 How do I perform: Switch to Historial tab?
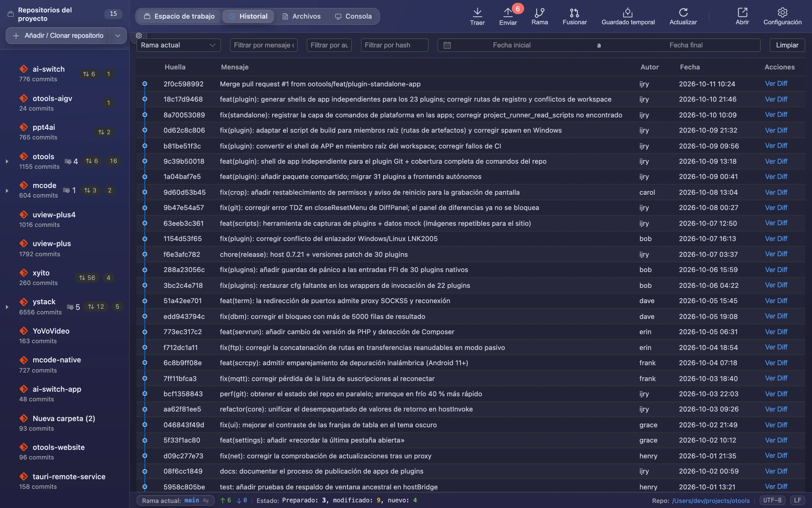248,16
